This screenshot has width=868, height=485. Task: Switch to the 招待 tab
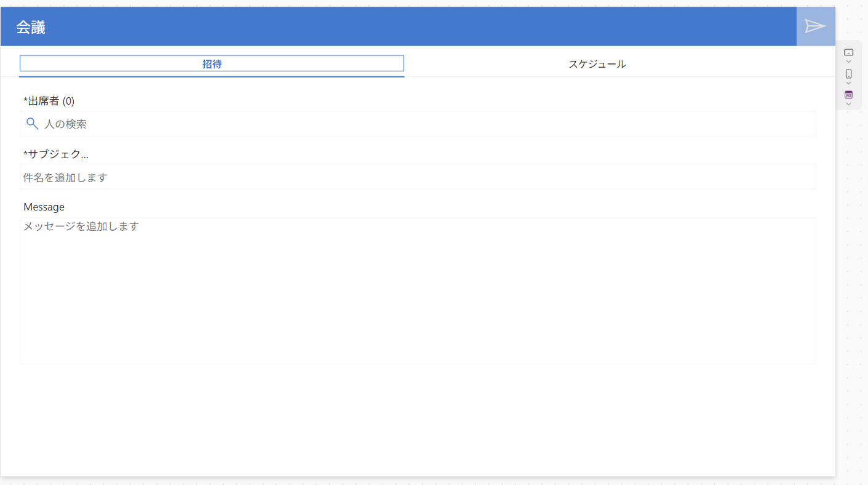tap(212, 63)
